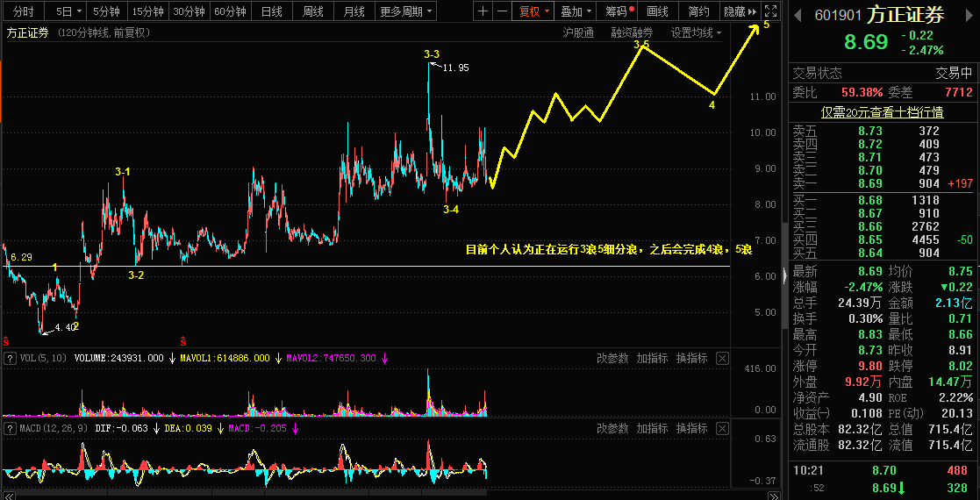Click the 买四 row volume 4455
980x500 pixels.
point(925,240)
